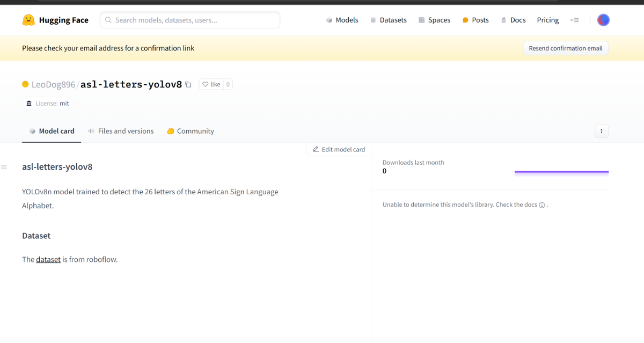Click the email confirmation notice text
Viewport: 644px width, 343px height.
click(x=108, y=48)
